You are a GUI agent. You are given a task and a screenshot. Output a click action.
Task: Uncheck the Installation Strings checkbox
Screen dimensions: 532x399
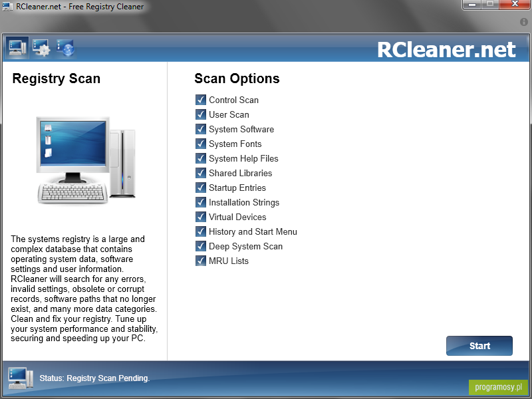tap(201, 202)
